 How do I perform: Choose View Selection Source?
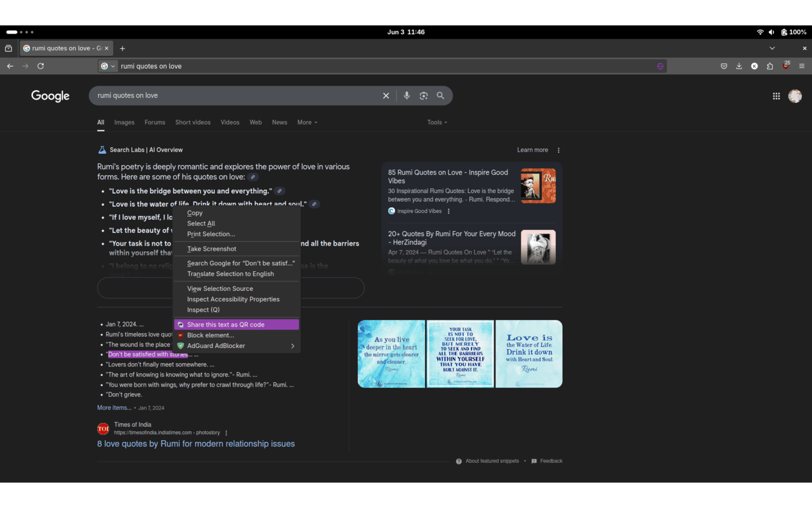click(x=237, y=289)
